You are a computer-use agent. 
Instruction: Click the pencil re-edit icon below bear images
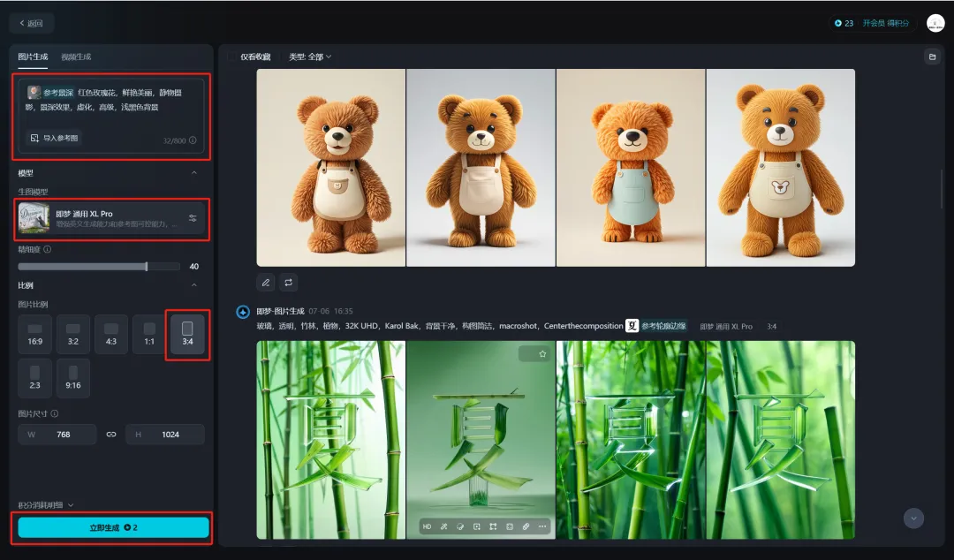[266, 283]
